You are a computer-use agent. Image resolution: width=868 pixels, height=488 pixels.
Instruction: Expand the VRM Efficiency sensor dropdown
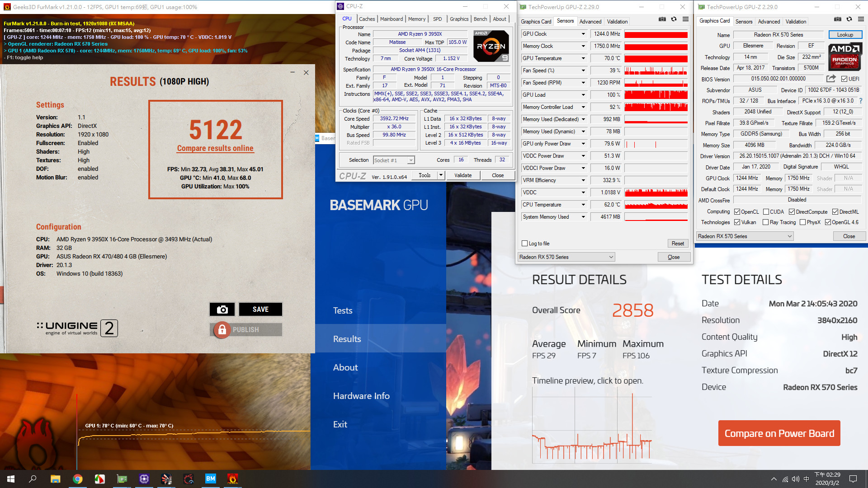pyautogui.click(x=583, y=180)
